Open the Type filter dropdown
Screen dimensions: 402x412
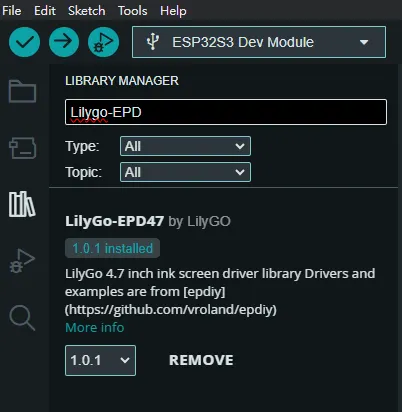[x=185, y=146]
